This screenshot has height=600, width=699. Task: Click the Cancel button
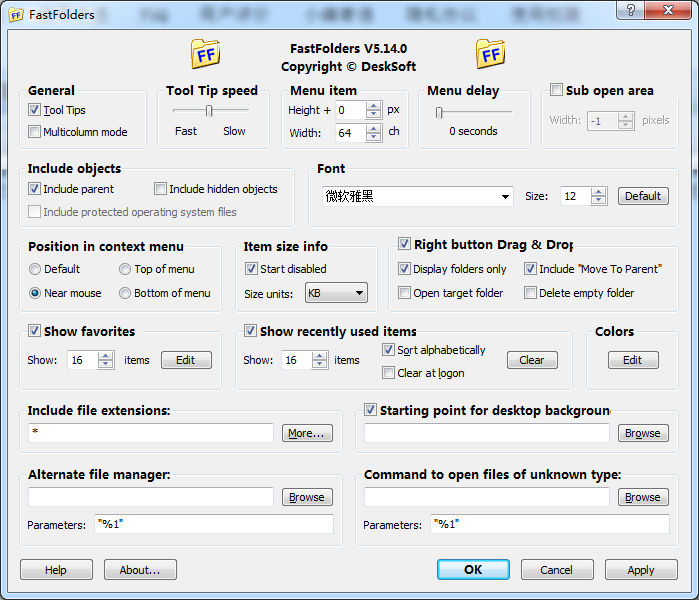click(557, 570)
